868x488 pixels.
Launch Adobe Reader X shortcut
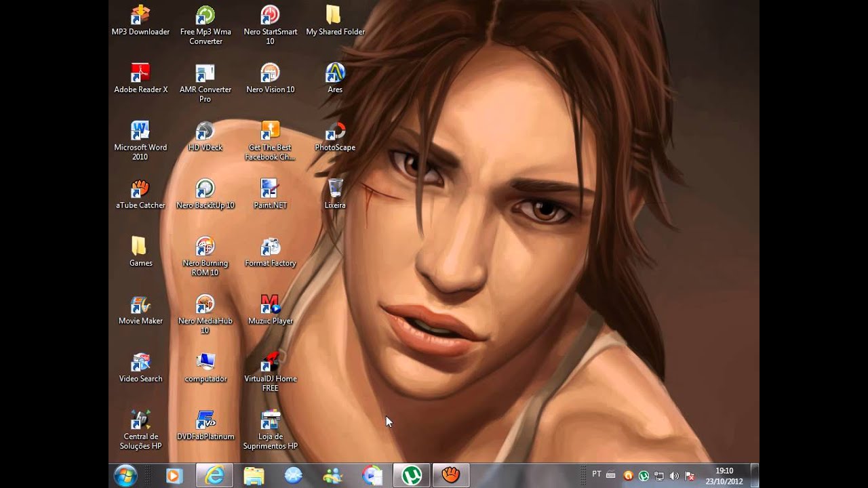click(140, 78)
